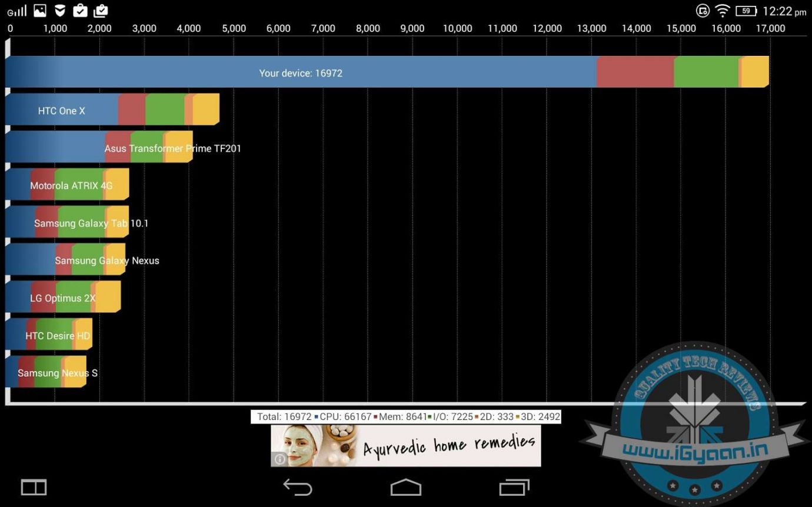The height and width of the screenshot is (507, 812).
Task: Open the Ayurvedic home remedies ad banner
Action: tap(405, 445)
